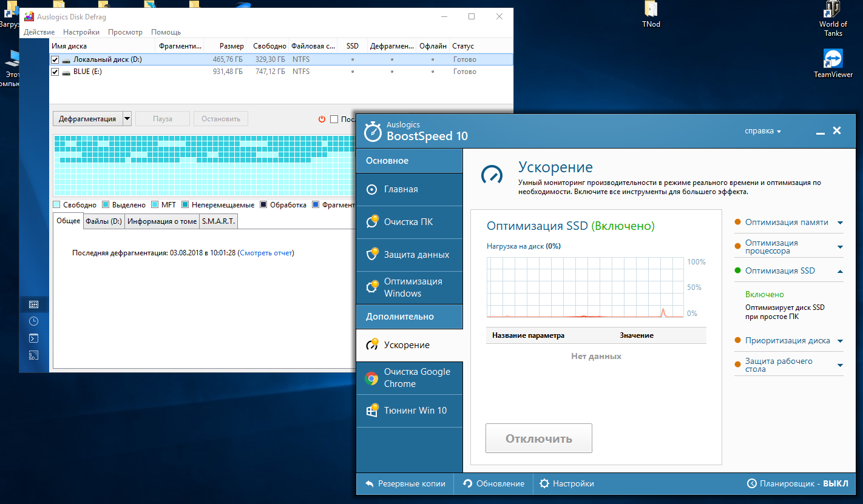
Task: Click the drive icon of BLUE (E:)
Action: point(66,72)
